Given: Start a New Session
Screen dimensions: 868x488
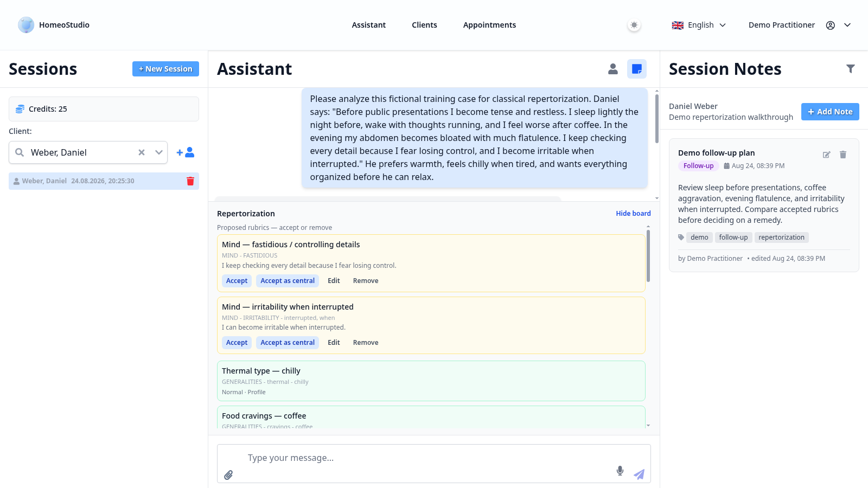Looking at the screenshot, I should click(165, 69).
